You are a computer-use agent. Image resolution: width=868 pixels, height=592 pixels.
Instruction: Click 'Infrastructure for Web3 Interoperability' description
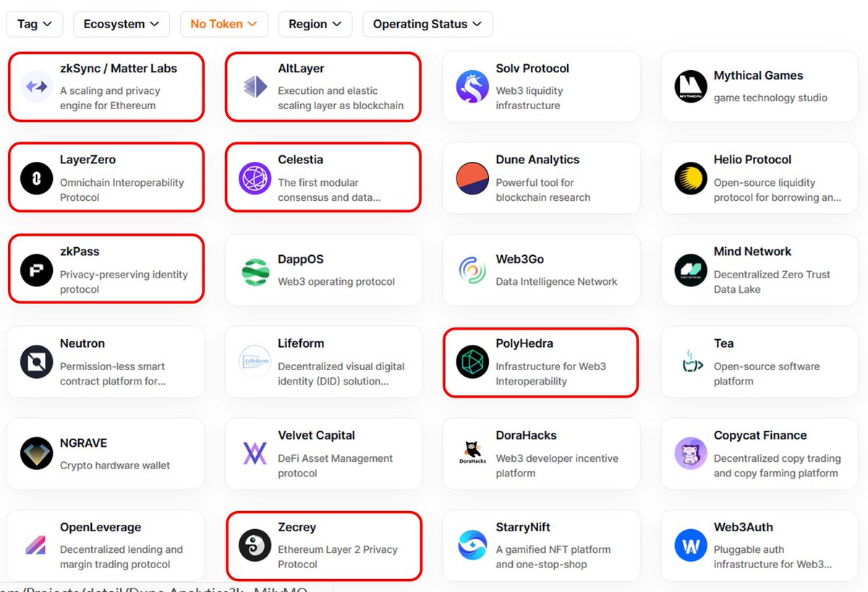pyautogui.click(x=550, y=374)
